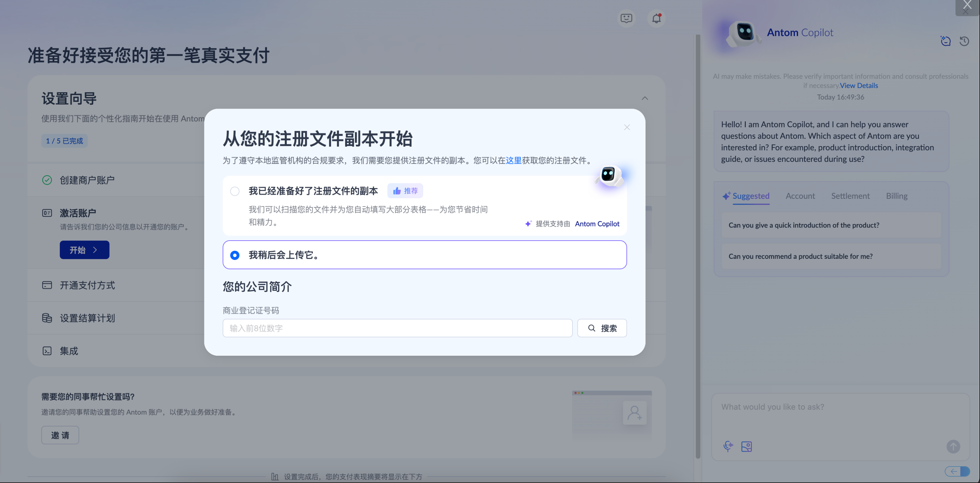Click the 激活账户 step title
Viewport: 980px width, 483px height.
pos(78,213)
